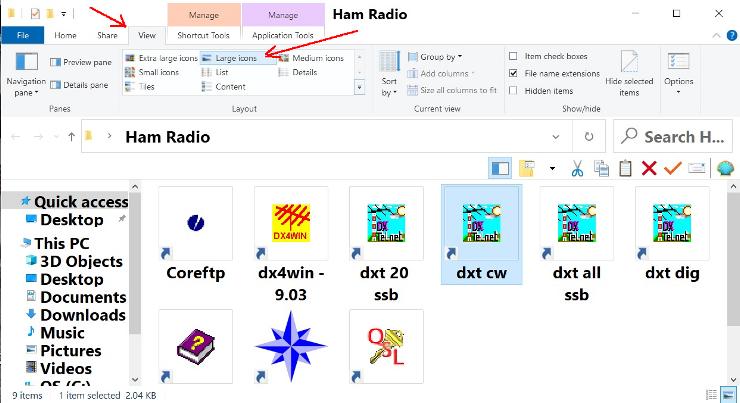Screen dimensions: 740x403
Task: Click the envelope email toolbar icon
Action: click(697, 168)
